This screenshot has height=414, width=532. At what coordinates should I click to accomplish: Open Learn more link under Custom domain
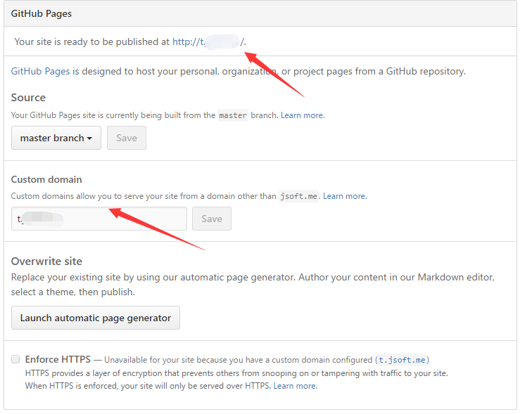point(344,196)
